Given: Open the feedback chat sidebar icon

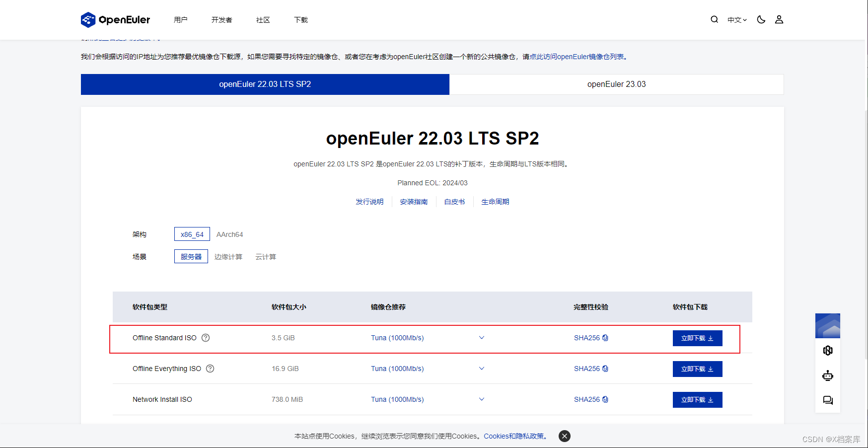Looking at the screenshot, I should pyautogui.click(x=828, y=400).
